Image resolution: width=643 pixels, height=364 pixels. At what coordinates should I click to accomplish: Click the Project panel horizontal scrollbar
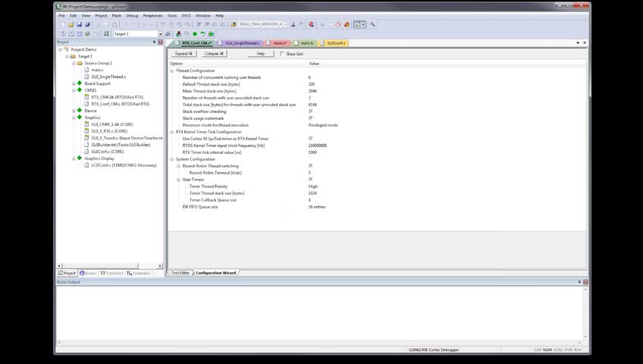point(109,265)
